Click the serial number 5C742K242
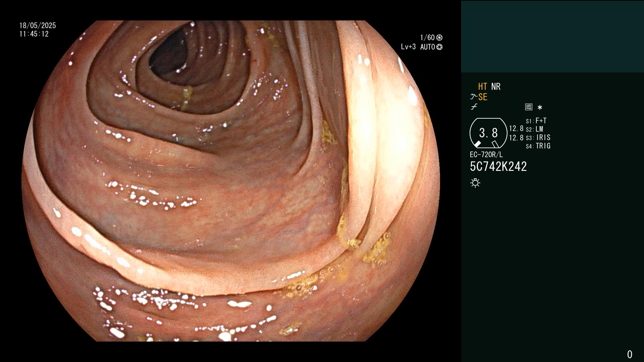The width and height of the screenshot is (644, 362). click(x=498, y=166)
